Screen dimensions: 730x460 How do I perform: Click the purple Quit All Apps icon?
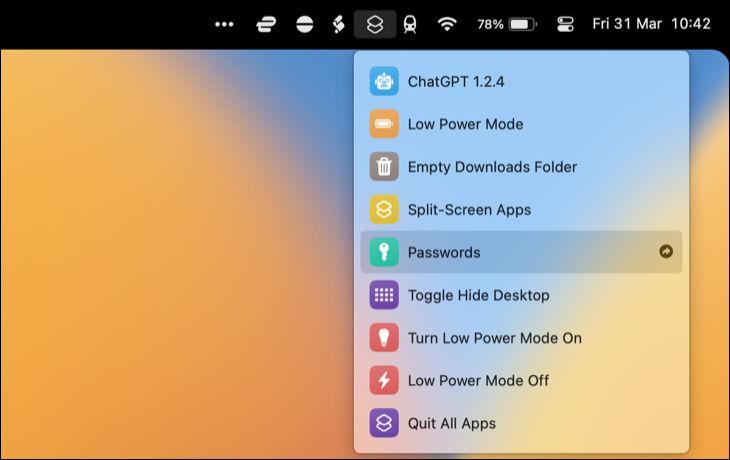384,423
